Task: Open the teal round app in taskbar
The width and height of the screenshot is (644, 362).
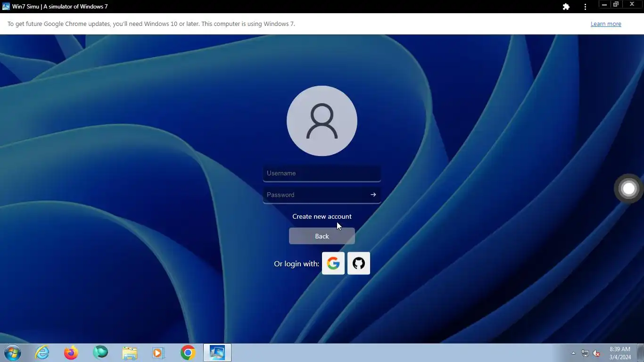Action: (x=100, y=352)
